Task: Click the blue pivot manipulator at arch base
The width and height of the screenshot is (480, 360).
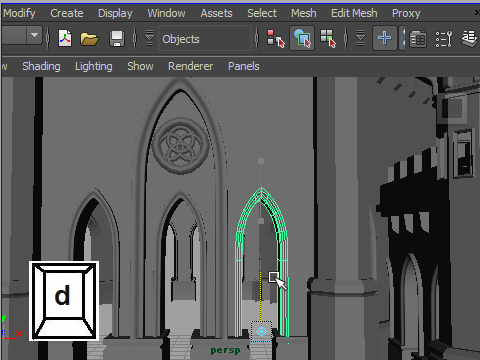Action: pos(261,331)
